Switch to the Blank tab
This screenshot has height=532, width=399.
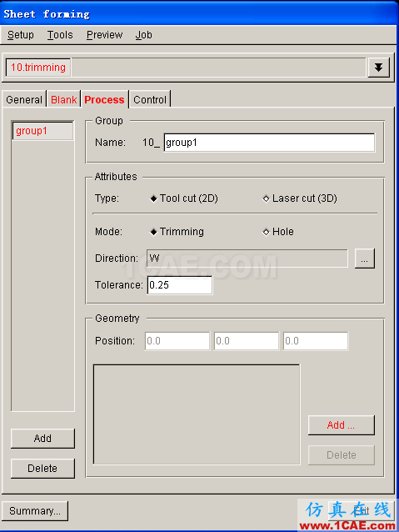click(64, 100)
